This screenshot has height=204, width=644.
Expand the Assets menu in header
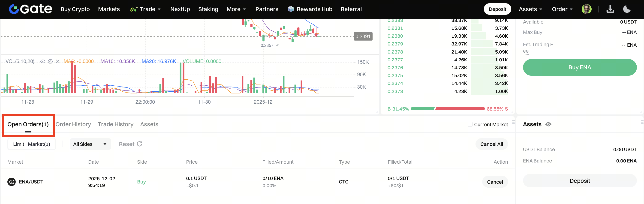click(x=530, y=9)
